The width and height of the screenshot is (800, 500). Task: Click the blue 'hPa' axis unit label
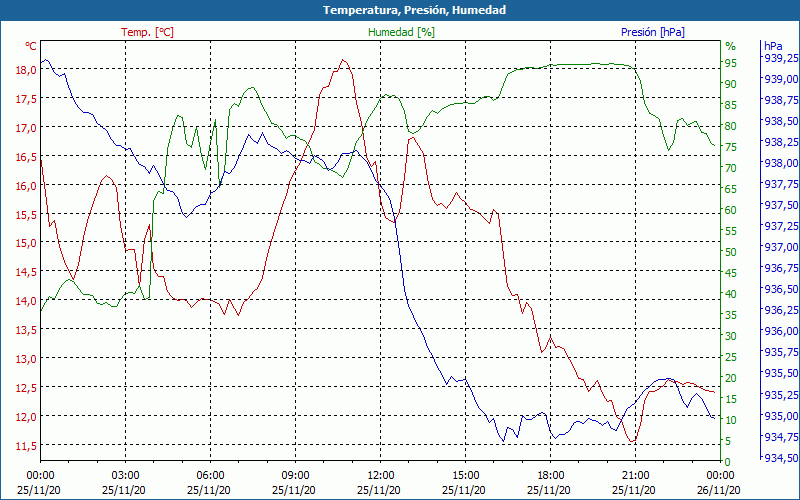pyautogui.click(x=773, y=46)
